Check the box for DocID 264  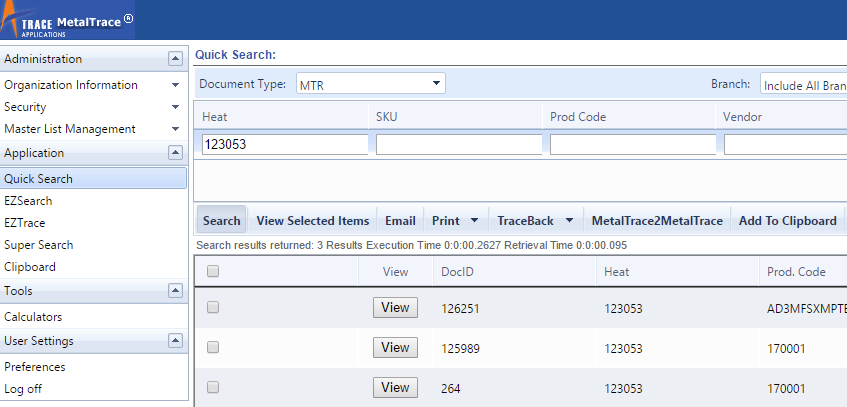click(x=213, y=388)
